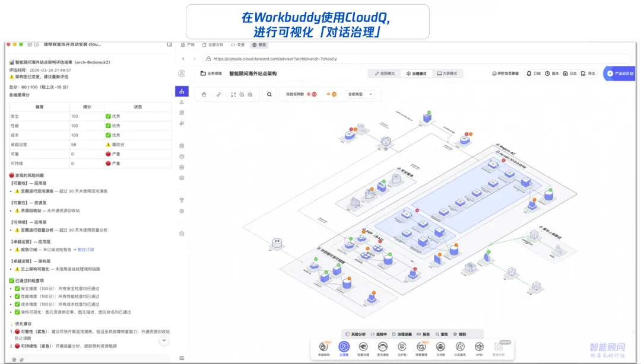Click the user avatar icon in the sidebar

[182, 74]
